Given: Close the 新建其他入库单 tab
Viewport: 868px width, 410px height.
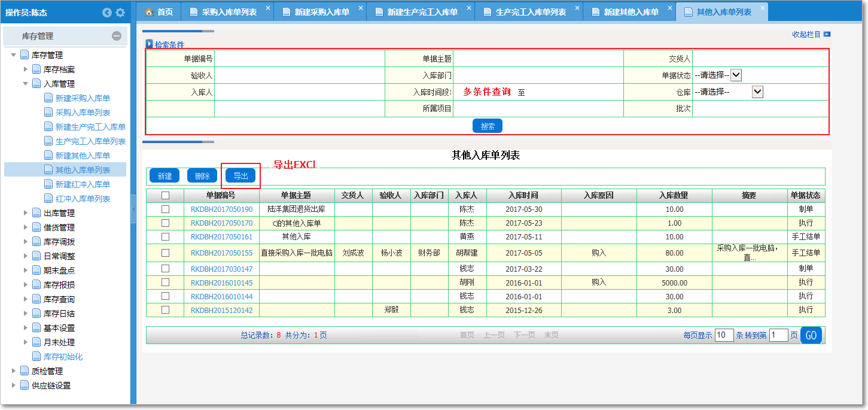Looking at the screenshot, I should 670,8.
